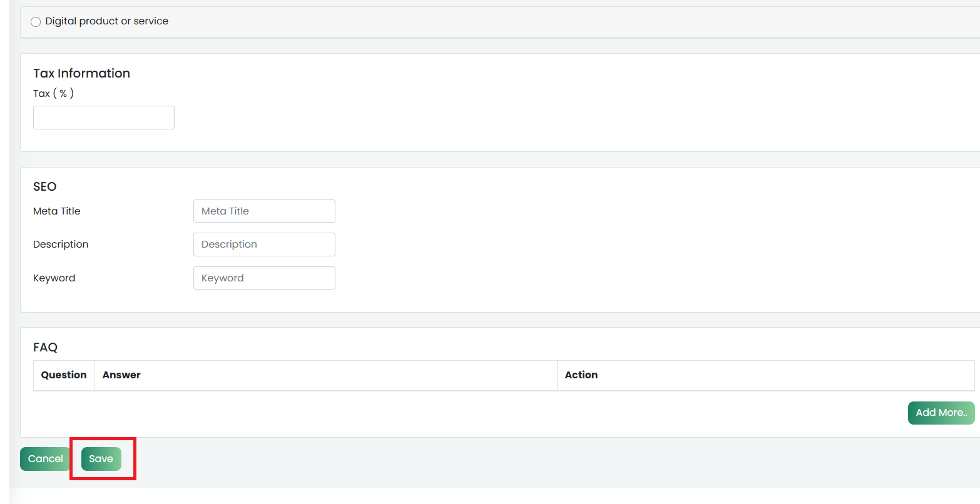The width and height of the screenshot is (980, 504).
Task: Click the Tax Information section heading
Action: (81, 73)
